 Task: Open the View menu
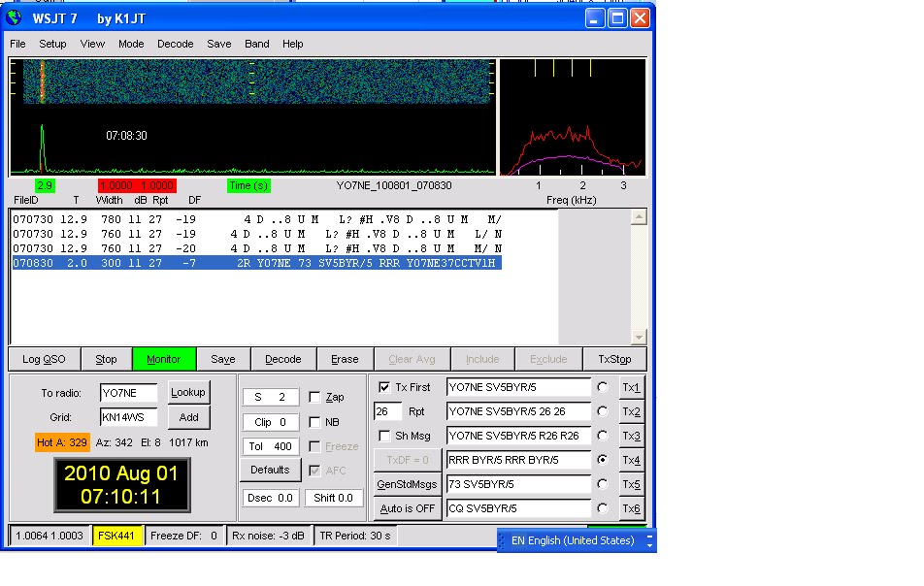tap(92, 44)
